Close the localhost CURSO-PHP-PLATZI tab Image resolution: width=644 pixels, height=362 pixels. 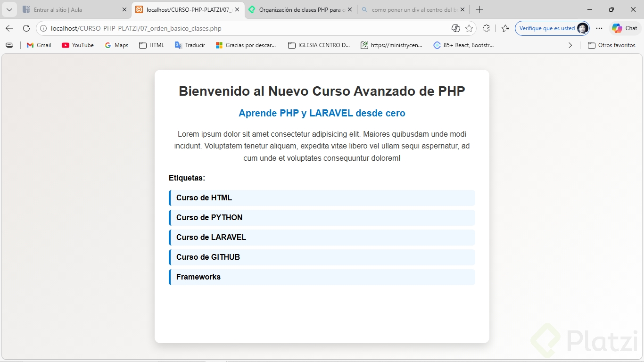click(x=237, y=9)
